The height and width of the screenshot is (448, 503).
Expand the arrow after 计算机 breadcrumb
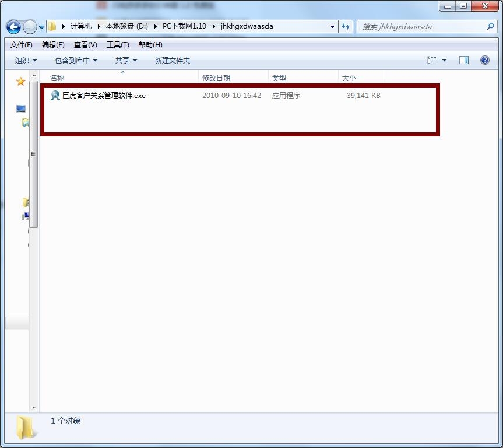pos(99,26)
